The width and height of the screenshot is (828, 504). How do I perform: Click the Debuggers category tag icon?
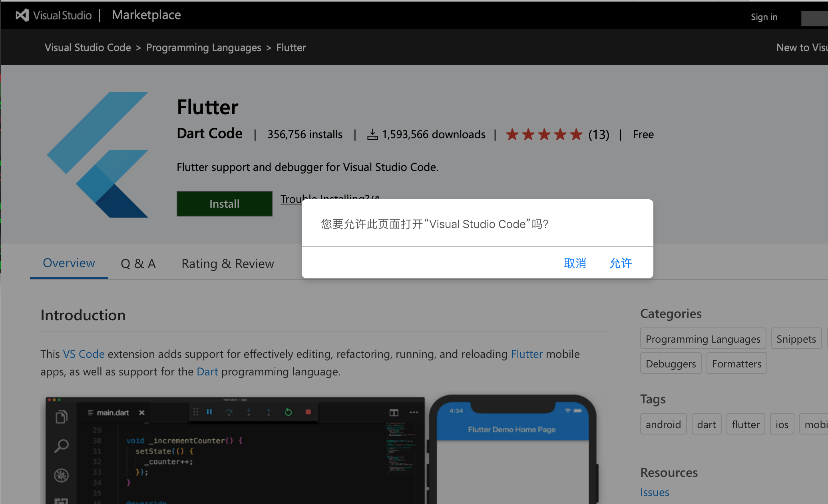point(670,363)
